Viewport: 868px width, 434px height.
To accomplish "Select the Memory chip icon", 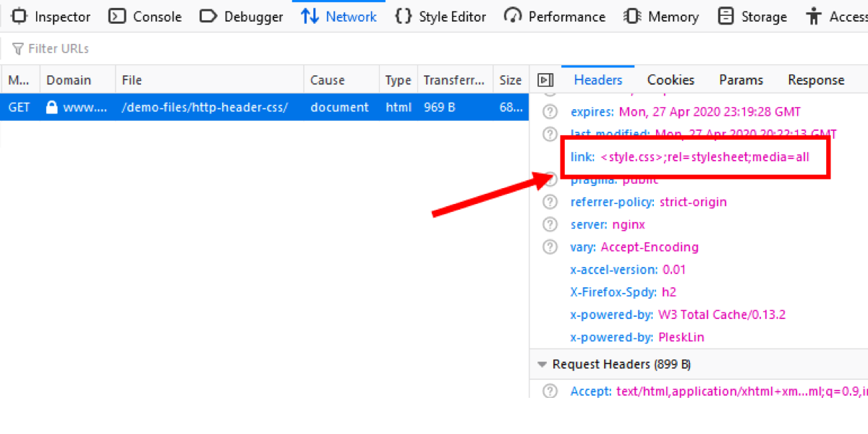I will point(633,16).
